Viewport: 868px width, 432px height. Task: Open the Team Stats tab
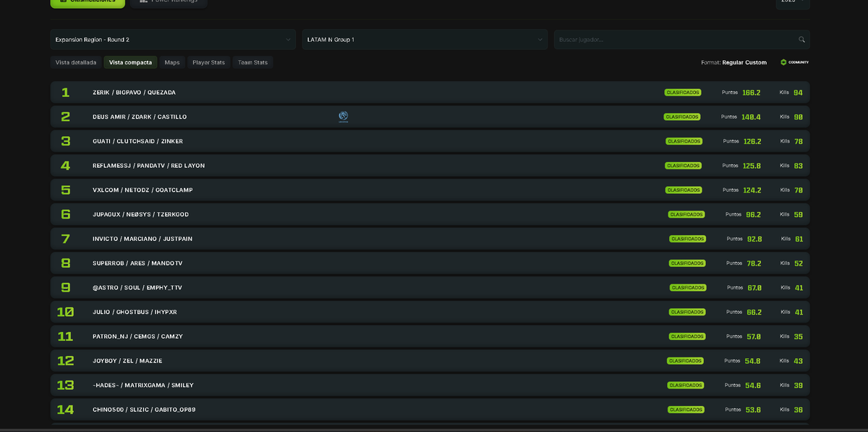[x=252, y=62]
